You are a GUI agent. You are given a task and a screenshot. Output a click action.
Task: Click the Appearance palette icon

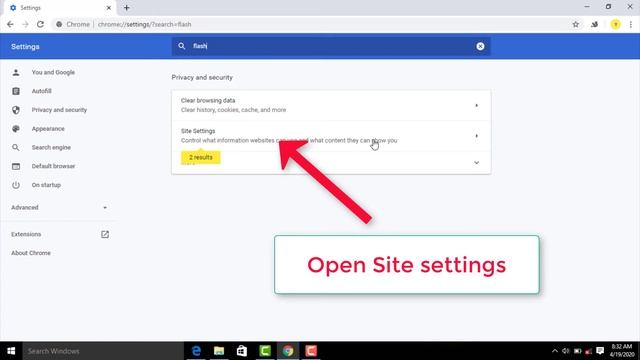tap(16, 129)
